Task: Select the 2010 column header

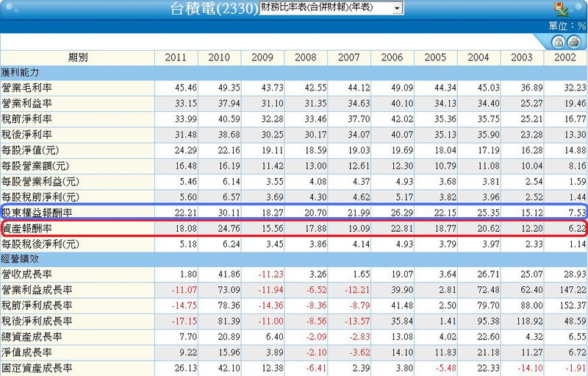Action: pyautogui.click(x=219, y=58)
